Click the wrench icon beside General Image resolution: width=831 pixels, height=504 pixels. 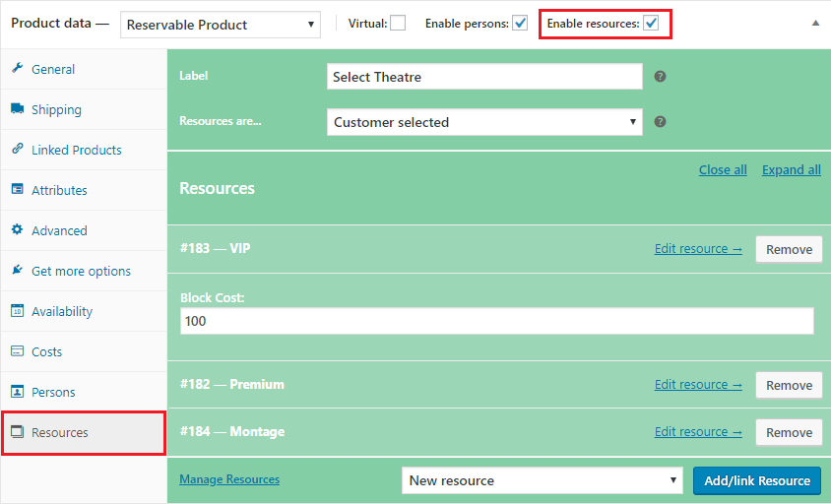coord(17,69)
